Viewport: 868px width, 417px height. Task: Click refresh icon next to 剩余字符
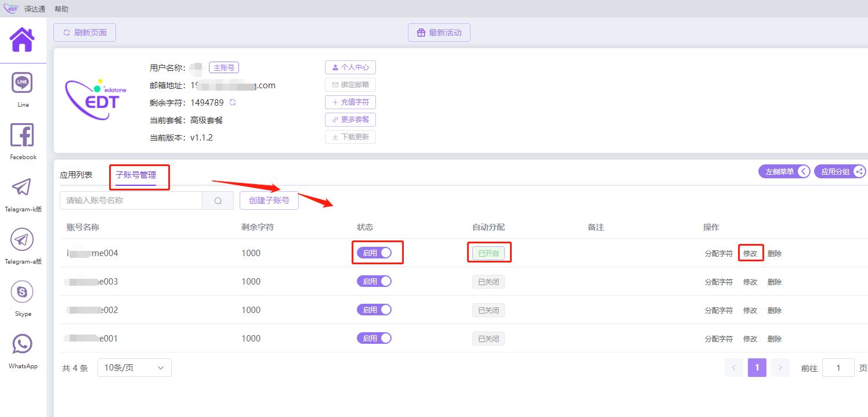(x=233, y=103)
